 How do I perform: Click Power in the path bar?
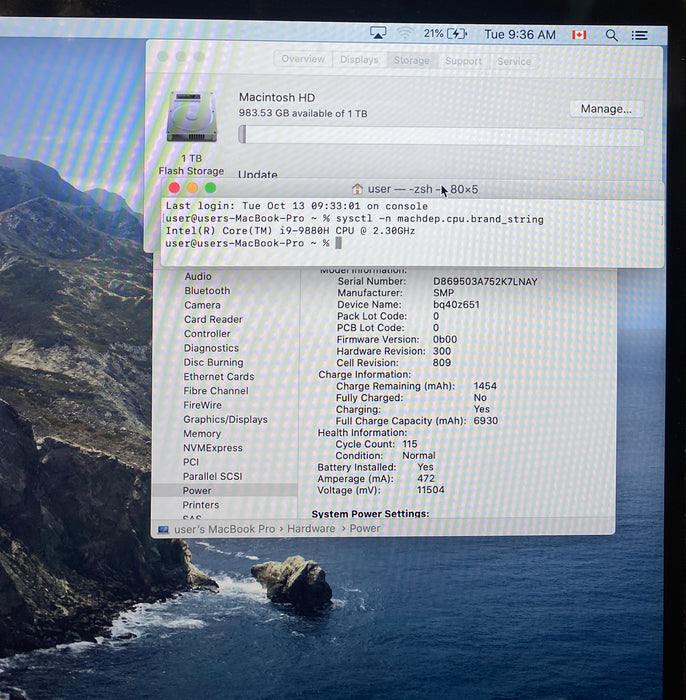click(x=365, y=529)
